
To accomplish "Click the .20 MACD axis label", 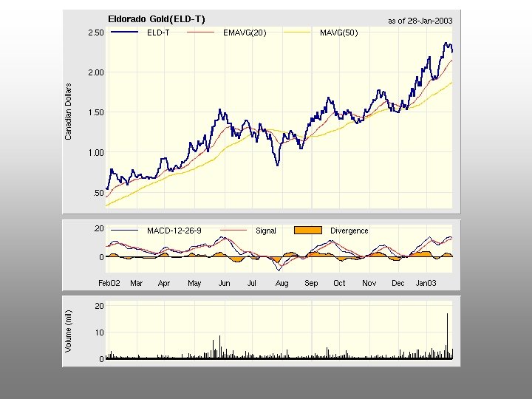I will [98, 228].
